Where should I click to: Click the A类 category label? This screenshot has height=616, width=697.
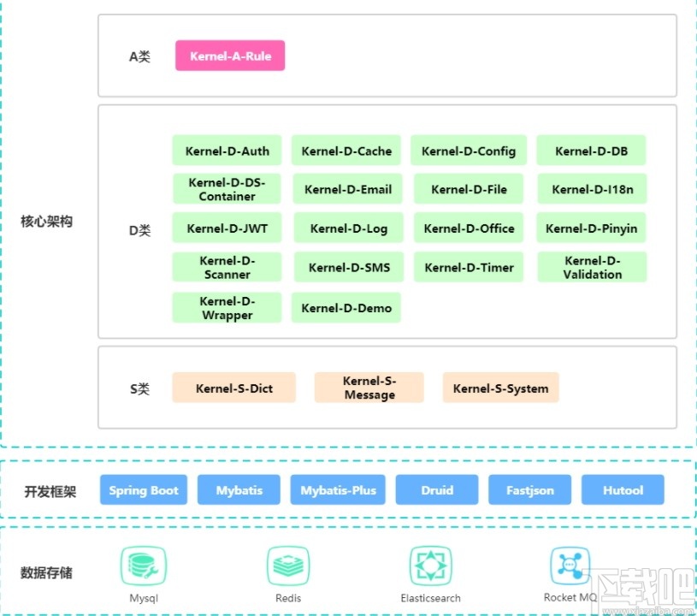tap(139, 56)
